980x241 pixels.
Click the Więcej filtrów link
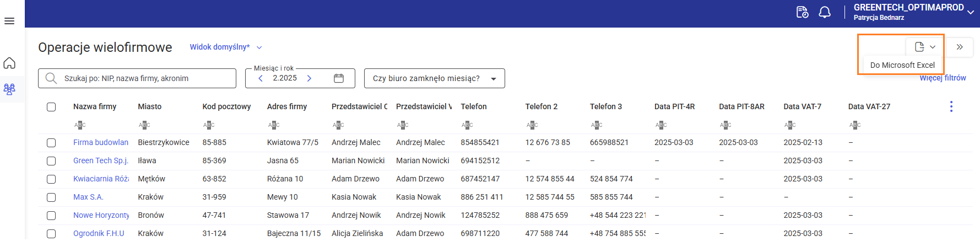click(x=943, y=78)
